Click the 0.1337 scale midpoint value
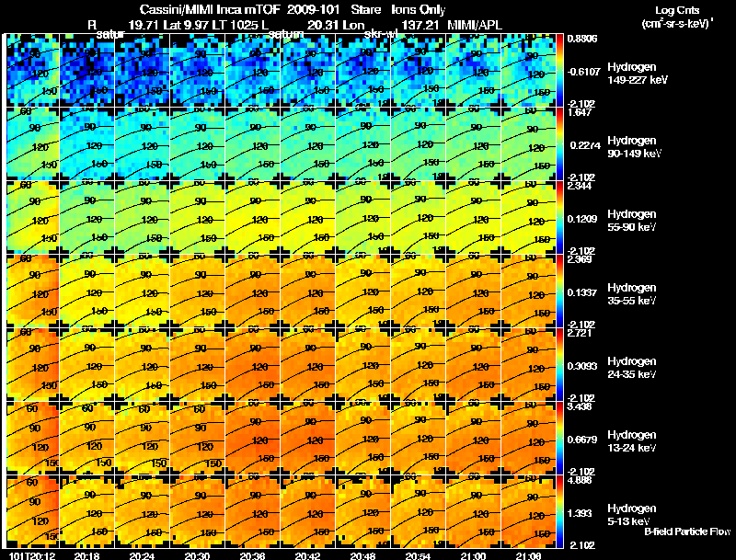 (x=582, y=292)
